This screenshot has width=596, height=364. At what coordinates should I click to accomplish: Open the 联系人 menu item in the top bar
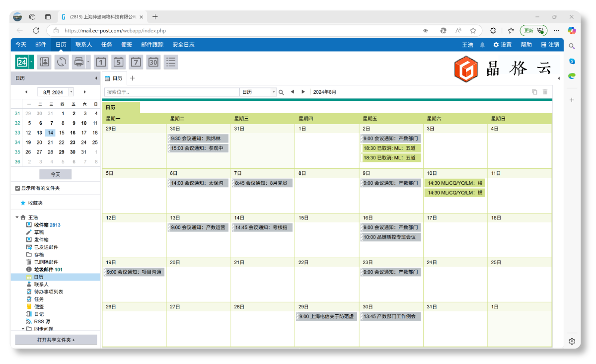tap(83, 45)
